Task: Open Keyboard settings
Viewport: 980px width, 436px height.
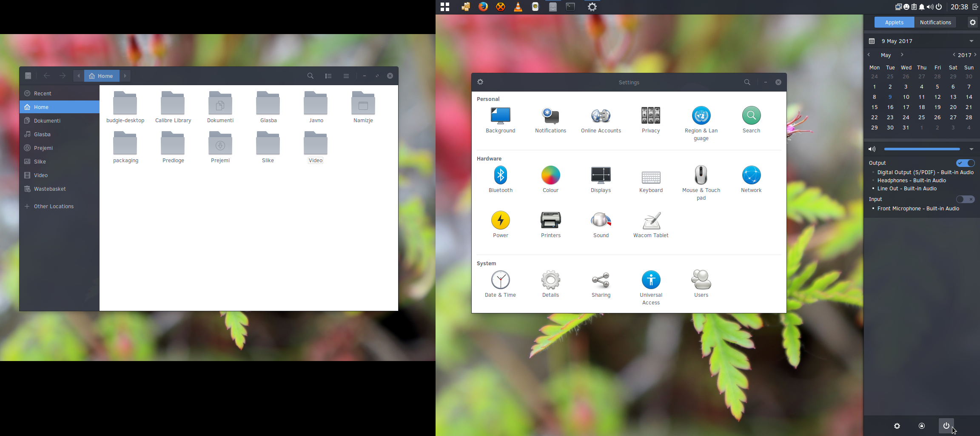Action: pyautogui.click(x=651, y=180)
